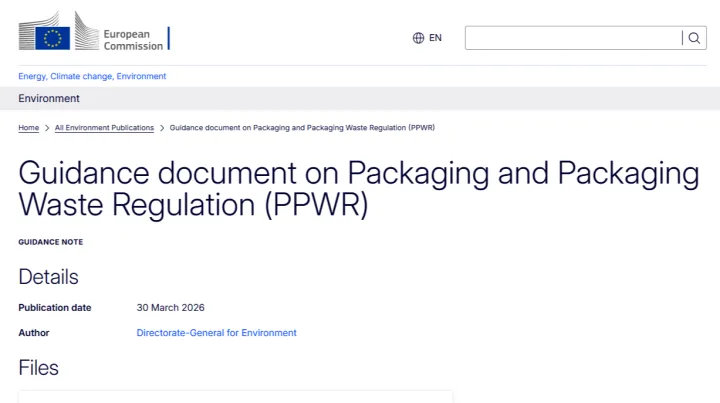
Task: Click the GUIDANCE NOTE label
Action: 51,242
